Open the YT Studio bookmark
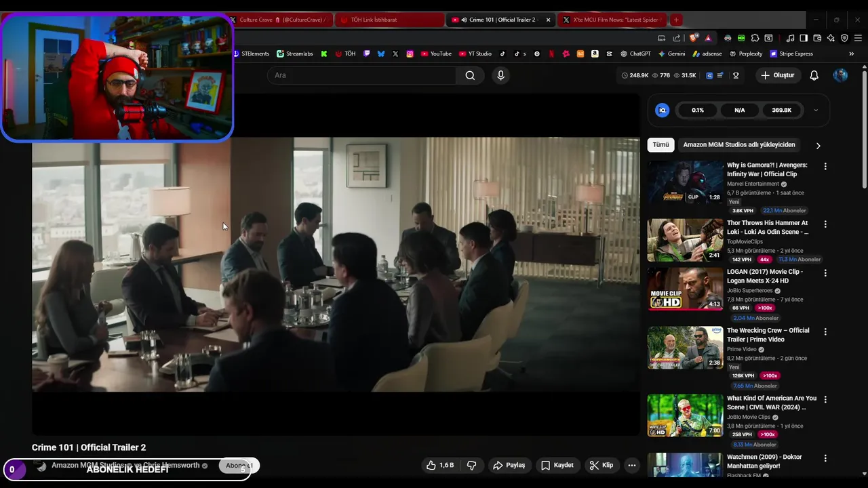Screen dimensions: 868x488 [x=475, y=54]
